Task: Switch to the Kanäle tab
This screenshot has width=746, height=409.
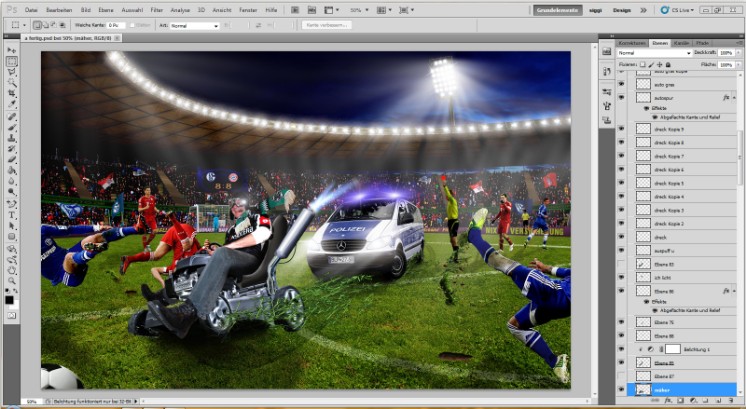Action: 682,42
